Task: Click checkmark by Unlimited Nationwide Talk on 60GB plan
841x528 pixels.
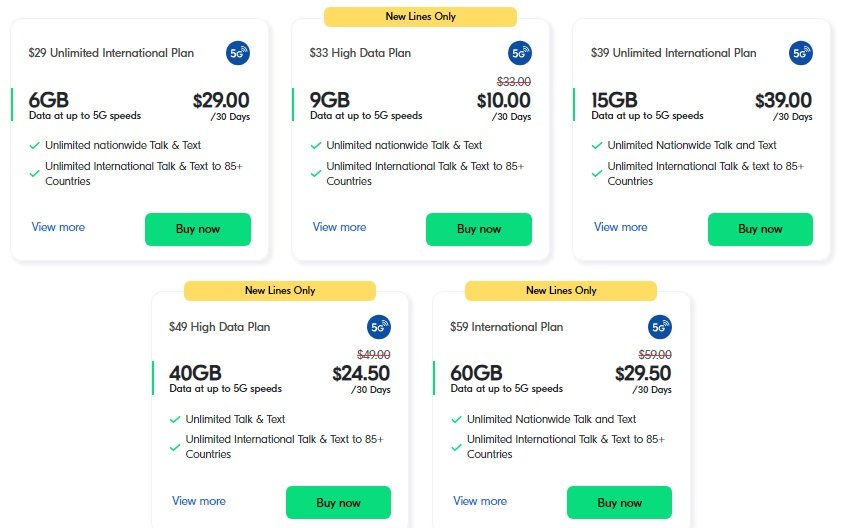Action: coord(456,419)
